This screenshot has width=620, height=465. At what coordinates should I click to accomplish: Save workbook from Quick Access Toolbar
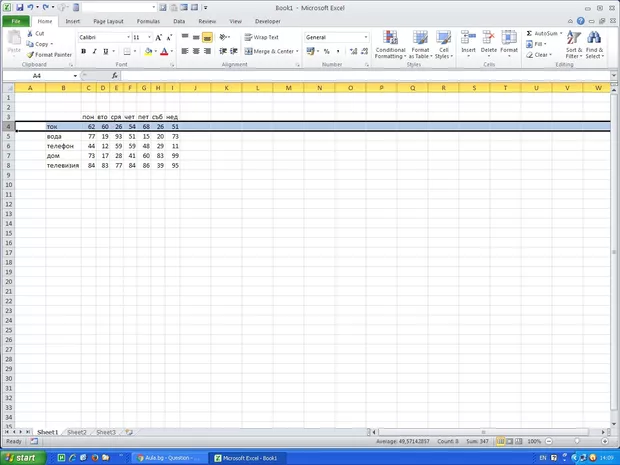[x=19, y=8]
